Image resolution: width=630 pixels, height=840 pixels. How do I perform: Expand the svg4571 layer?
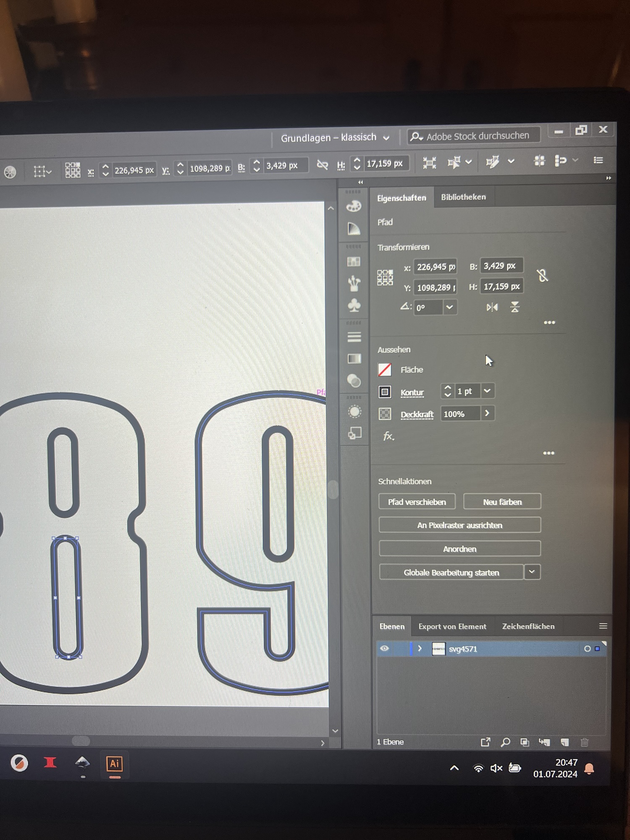(420, 648)
